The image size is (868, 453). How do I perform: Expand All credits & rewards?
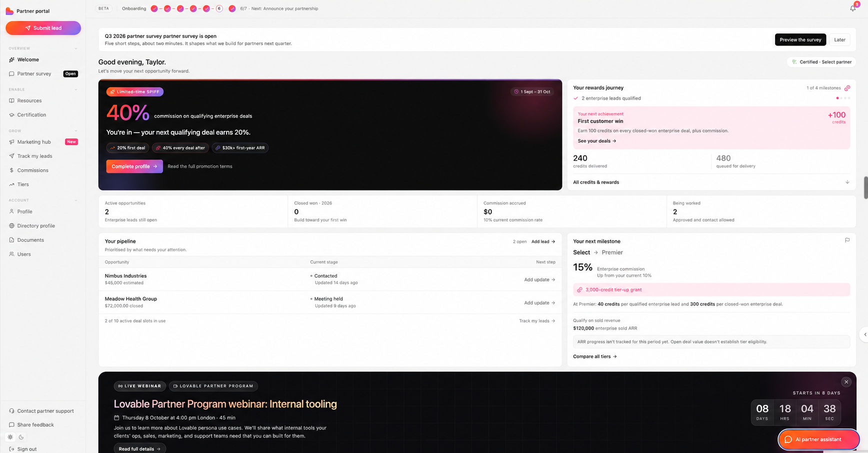[711, 182]
